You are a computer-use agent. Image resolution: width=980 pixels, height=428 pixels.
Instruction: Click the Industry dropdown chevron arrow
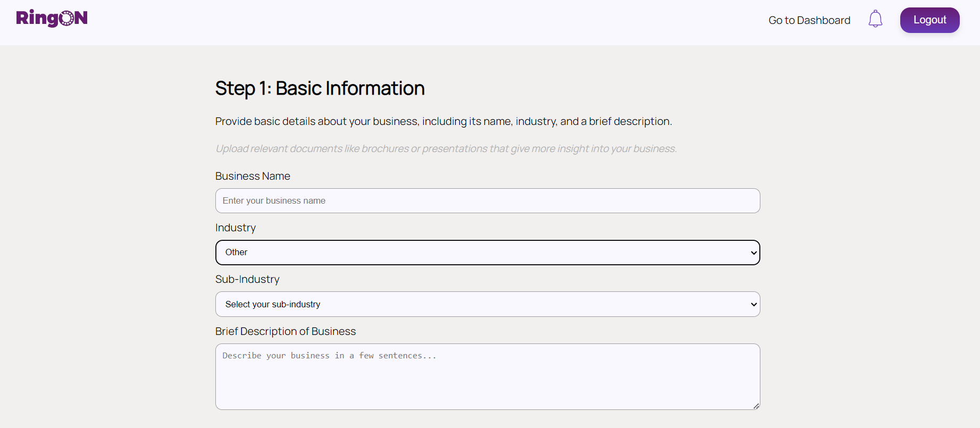click(x=753, y=253)
